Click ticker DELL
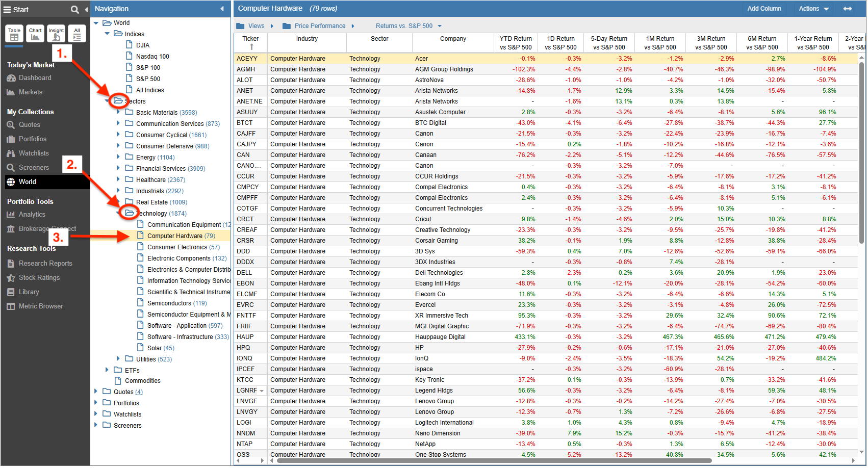Screen dimensions: 868x468 (244, 273)
